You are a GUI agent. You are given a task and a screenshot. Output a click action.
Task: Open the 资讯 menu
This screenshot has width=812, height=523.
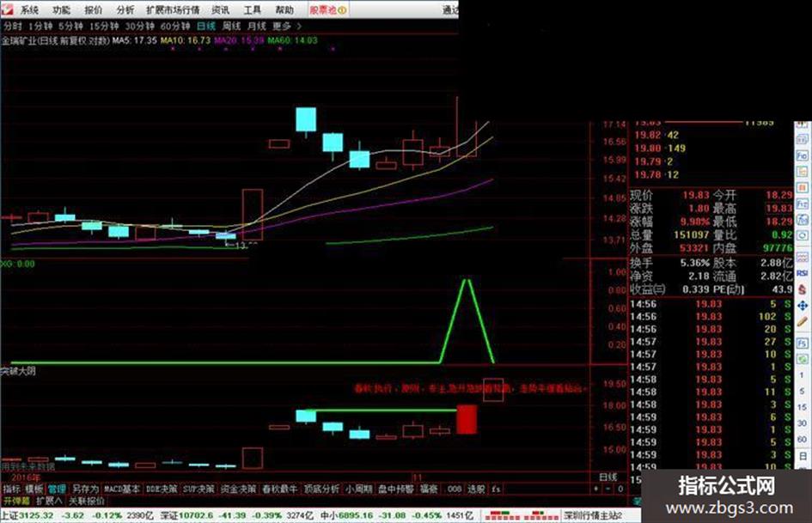point(221,9)
